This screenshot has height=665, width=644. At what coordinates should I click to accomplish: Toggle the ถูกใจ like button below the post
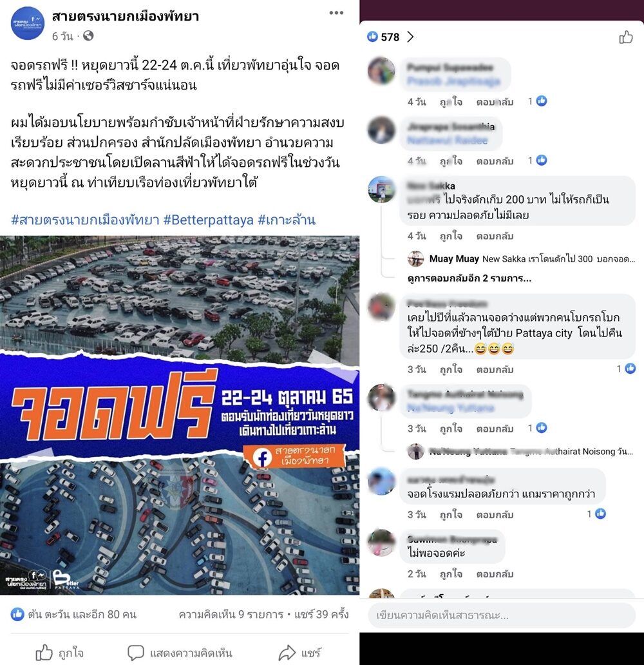59,653
